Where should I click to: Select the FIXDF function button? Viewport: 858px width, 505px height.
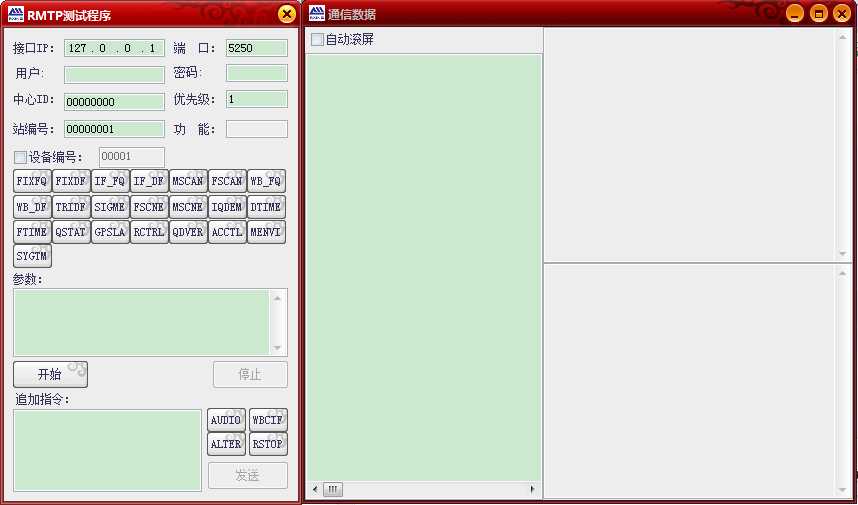coord(71,181)
